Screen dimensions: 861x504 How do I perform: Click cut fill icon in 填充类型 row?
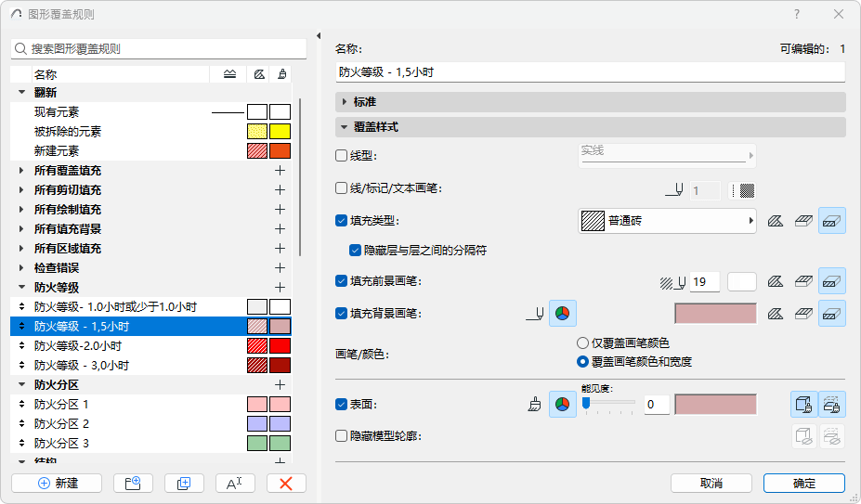(x=832, y=221)
